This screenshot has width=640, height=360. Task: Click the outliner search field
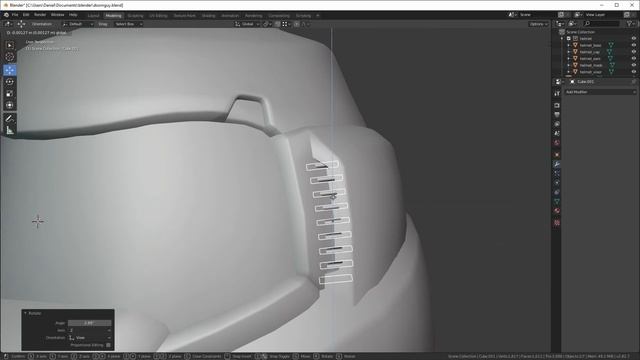click(602, 24)
